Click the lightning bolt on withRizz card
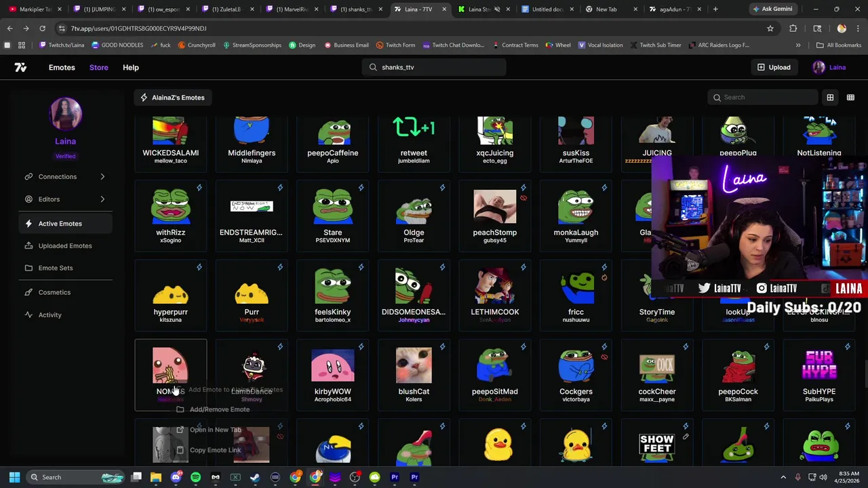The image size is (868, 488). point(199,188)
